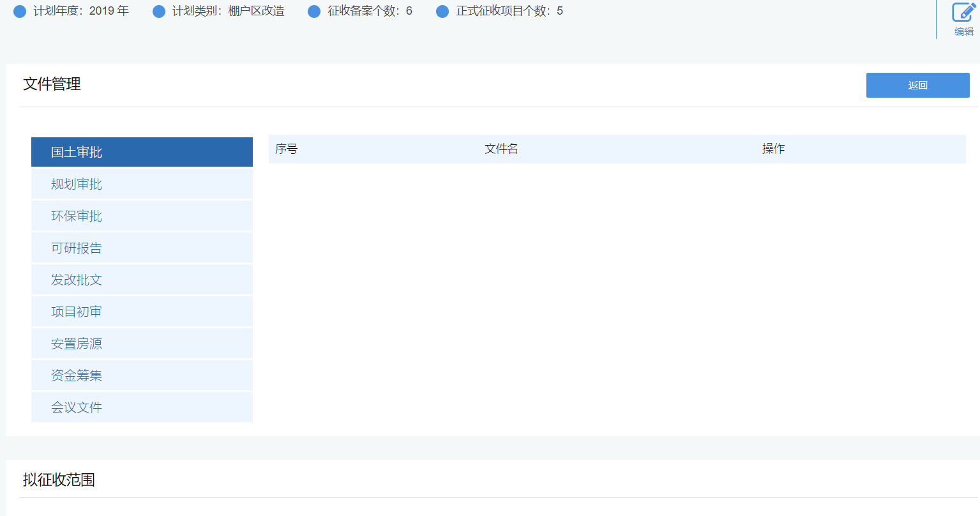Click the 文件管理 section heading
The width and height of the screenshot is (980, 516).
click(x=52, y=84)
